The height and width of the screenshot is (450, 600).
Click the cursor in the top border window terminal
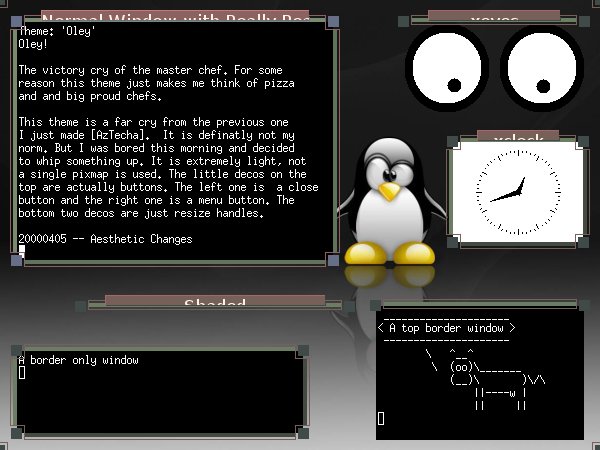point(381,418)
